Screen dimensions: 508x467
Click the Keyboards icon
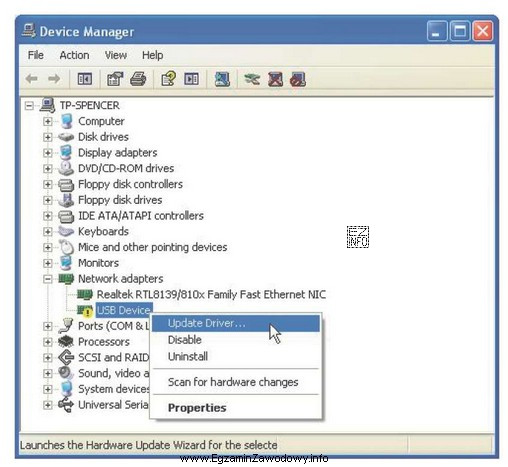point(66,231)
